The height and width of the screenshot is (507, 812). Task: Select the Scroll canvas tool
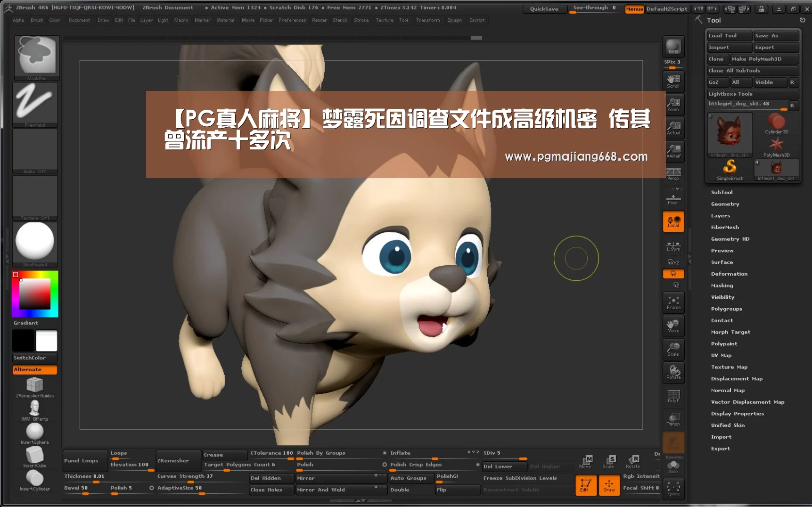(673, 81)
